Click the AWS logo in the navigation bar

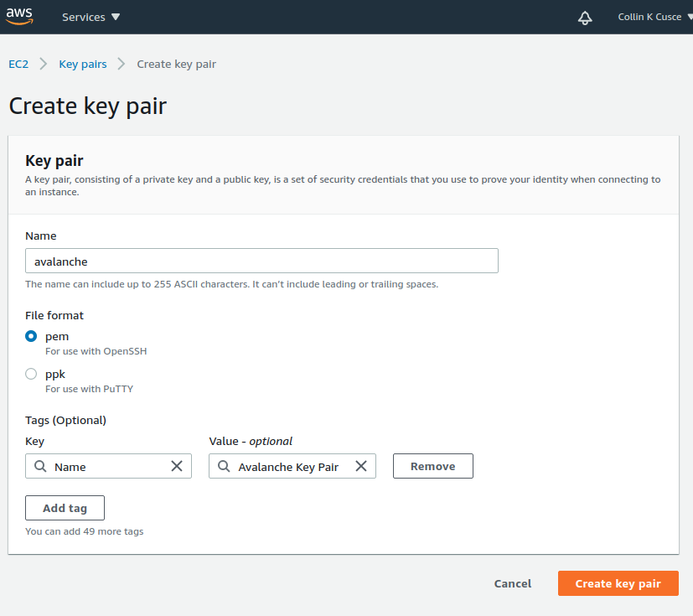click(18, 16)
